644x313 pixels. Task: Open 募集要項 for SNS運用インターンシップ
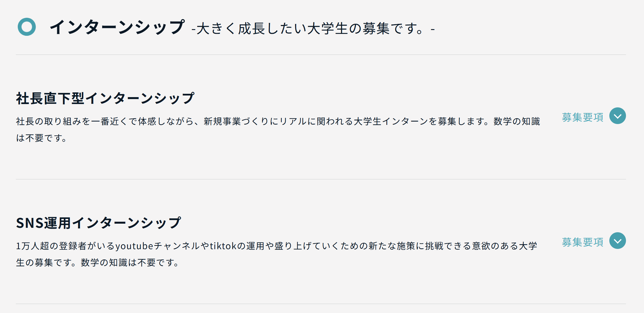(583, 242)
